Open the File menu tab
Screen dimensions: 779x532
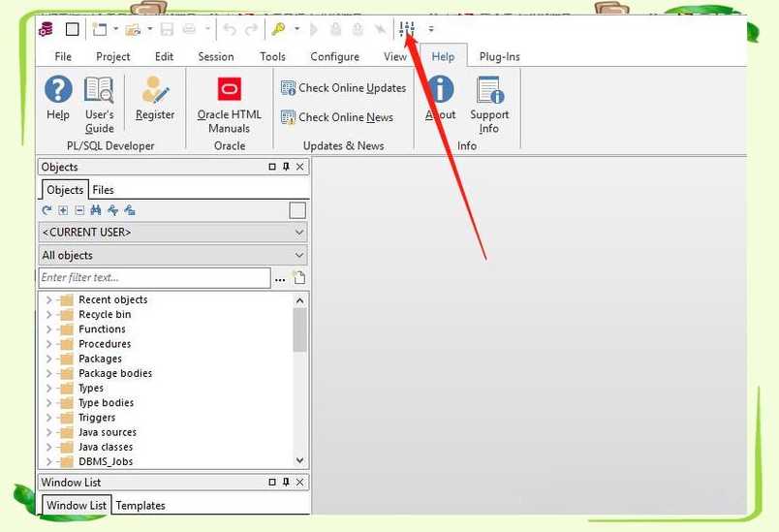tap(63, 56)
